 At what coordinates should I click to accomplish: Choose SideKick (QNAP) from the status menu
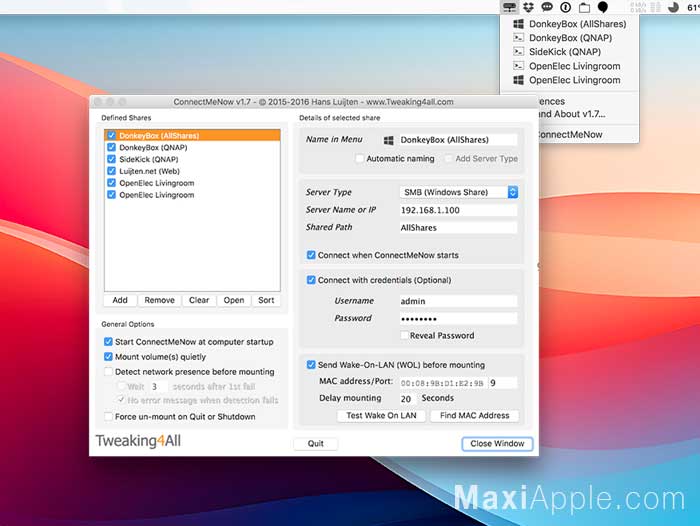click(x=570, y=52)
